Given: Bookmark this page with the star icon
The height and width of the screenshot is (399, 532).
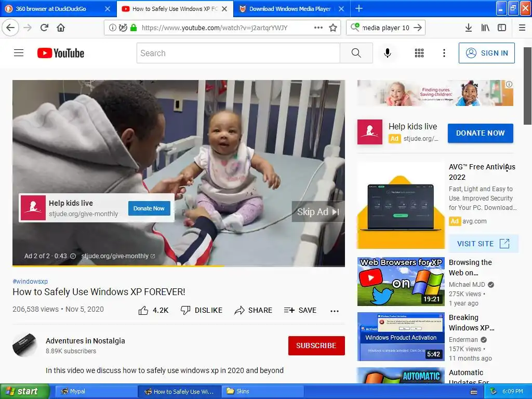Looking at the screenshot, I should click(333, 28).
